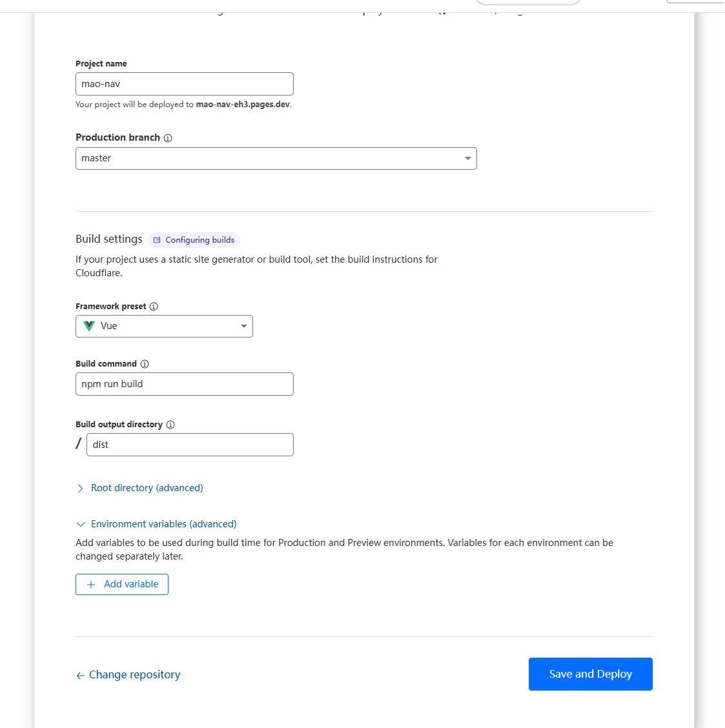
Task: Click the Vue logo in the framework preset
Action: pos(89,327)
